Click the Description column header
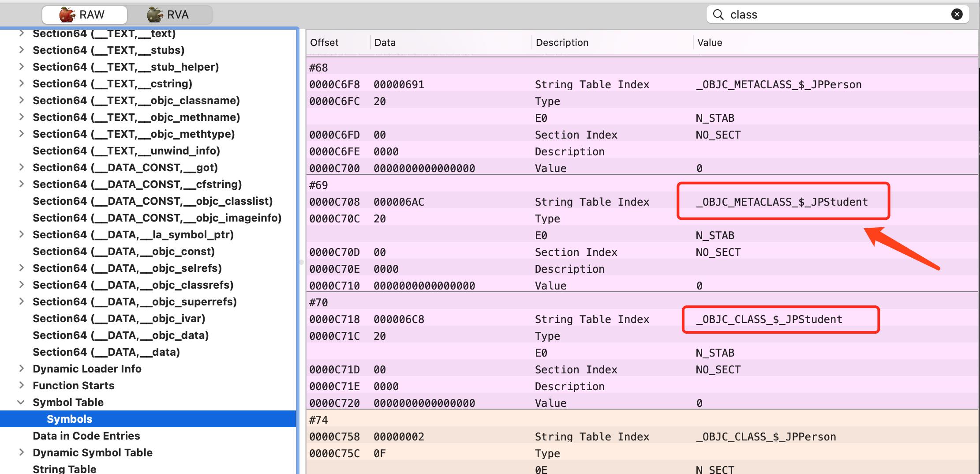Screen dimensions: 980x474 [x=612, y=42]
